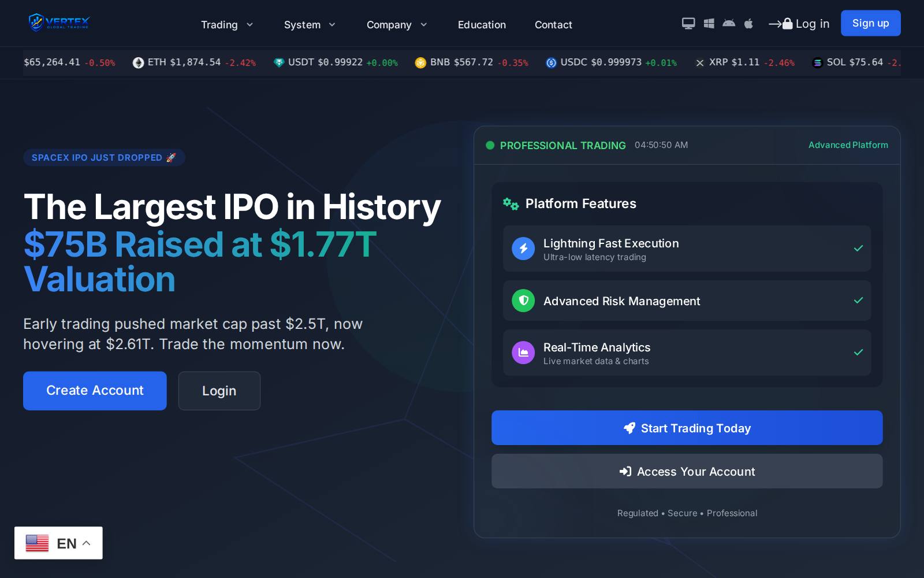
Task: Select the Apple platform icon
Action: (748, 24)
